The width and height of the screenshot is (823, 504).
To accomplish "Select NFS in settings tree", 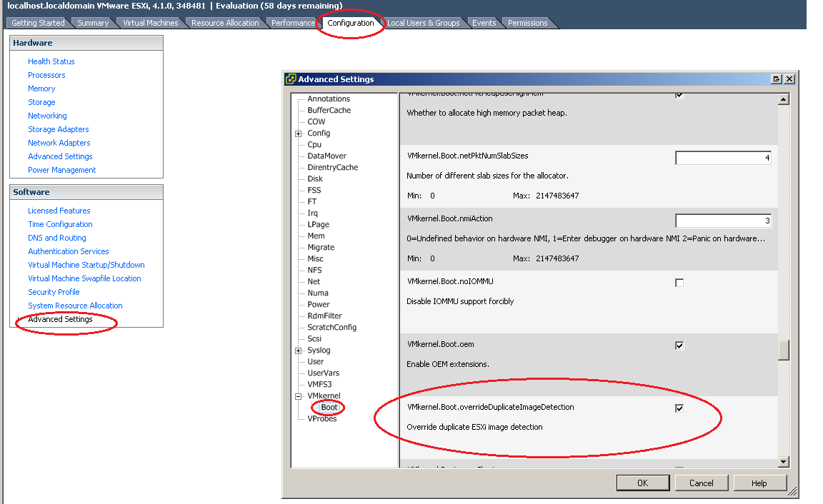I will pyautogui.click(x=315, y=271).
